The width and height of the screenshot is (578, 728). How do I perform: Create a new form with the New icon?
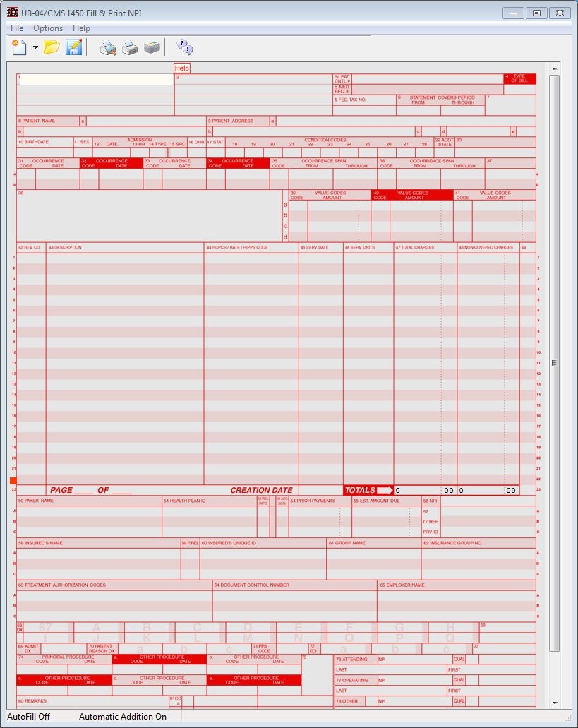pyautogui.click(x=19, y=47)
